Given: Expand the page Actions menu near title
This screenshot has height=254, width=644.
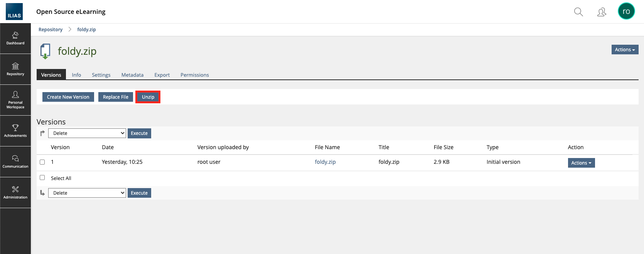Looking at the screenshot, I should pos(625,50).
